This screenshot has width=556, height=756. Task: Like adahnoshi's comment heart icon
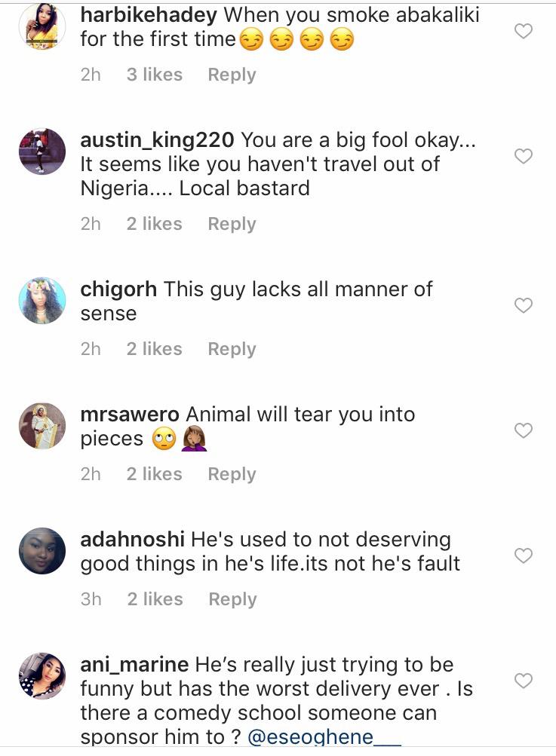tap(523, 556)
